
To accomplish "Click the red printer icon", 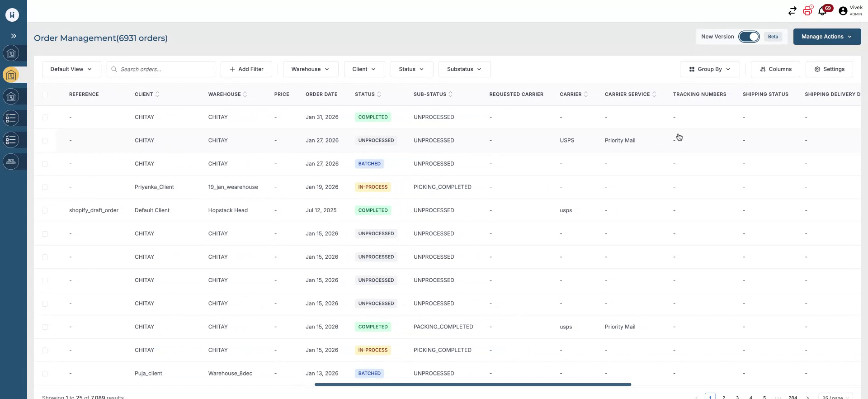I will (807, 11).
